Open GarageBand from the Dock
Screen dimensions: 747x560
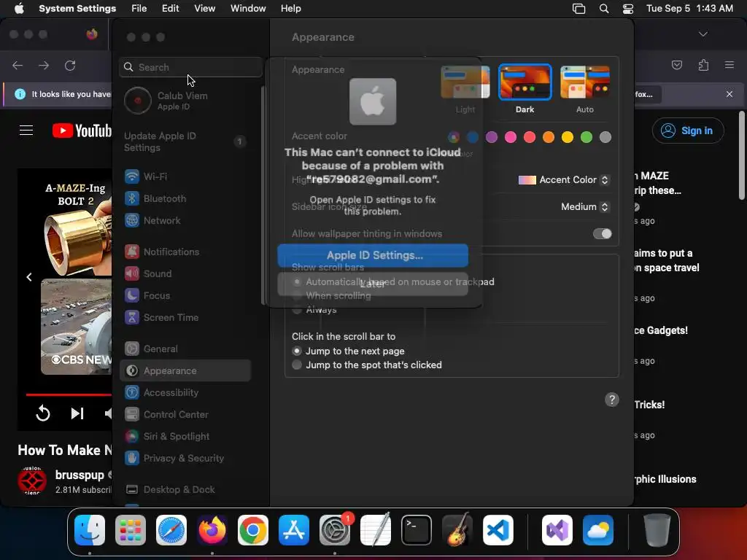(x=457, y=530)
